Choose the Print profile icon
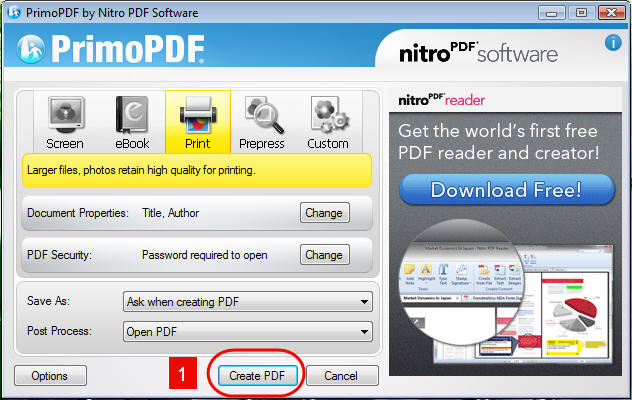Screen dimensions: 632x400 (198, 122)
